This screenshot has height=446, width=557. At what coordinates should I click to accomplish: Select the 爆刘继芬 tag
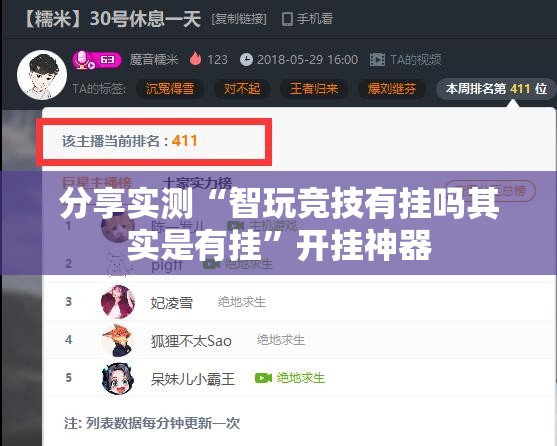click(391, 88)
